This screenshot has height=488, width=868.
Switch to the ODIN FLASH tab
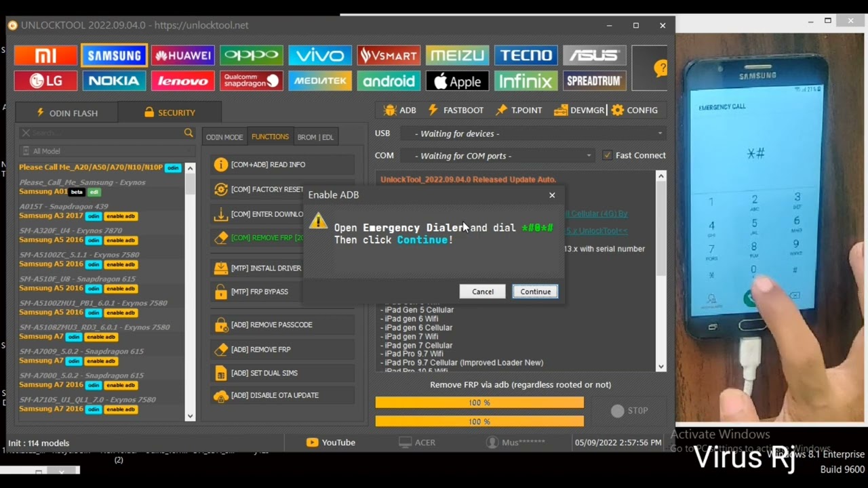(66, 113)
